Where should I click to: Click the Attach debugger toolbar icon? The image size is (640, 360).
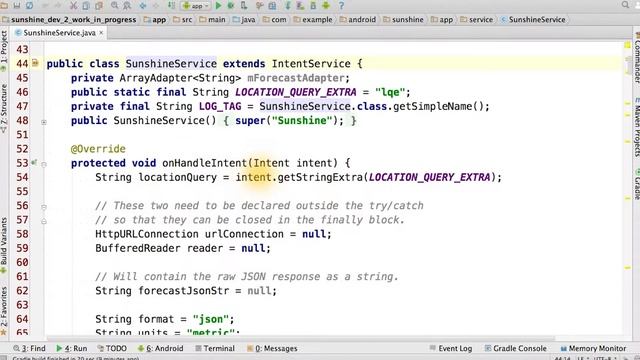(x=244, y=5)
